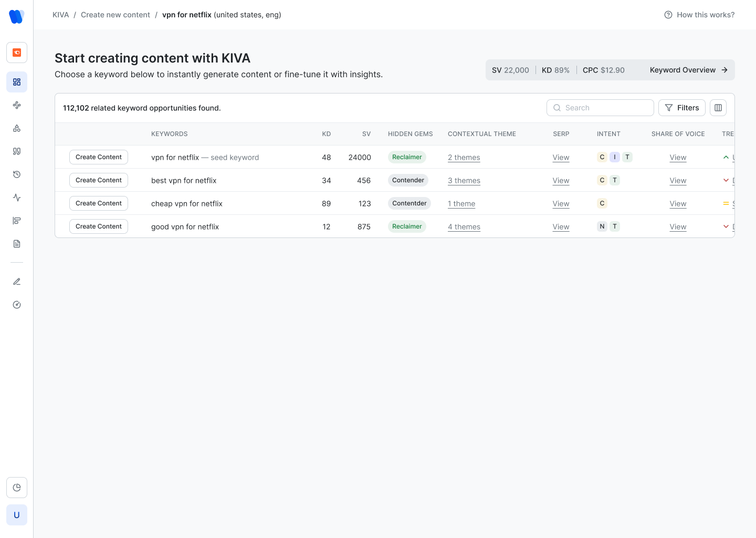The width and height of the screenshot is (756, 538).
Task: Select the dashboard grid icon in sidebar
Action: (17, 82)
